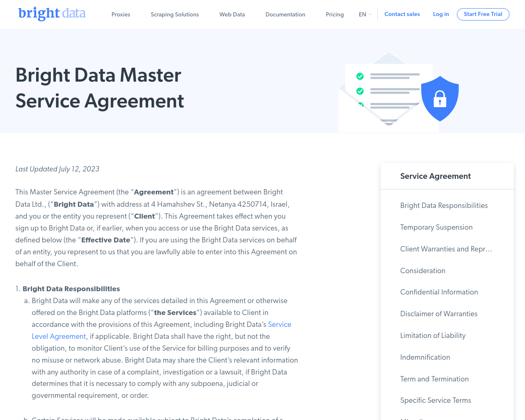Image resolution: width=525 pixels, height=420 pixels.
Task: Expand the EN language dropdown
Action: [365, 14]
